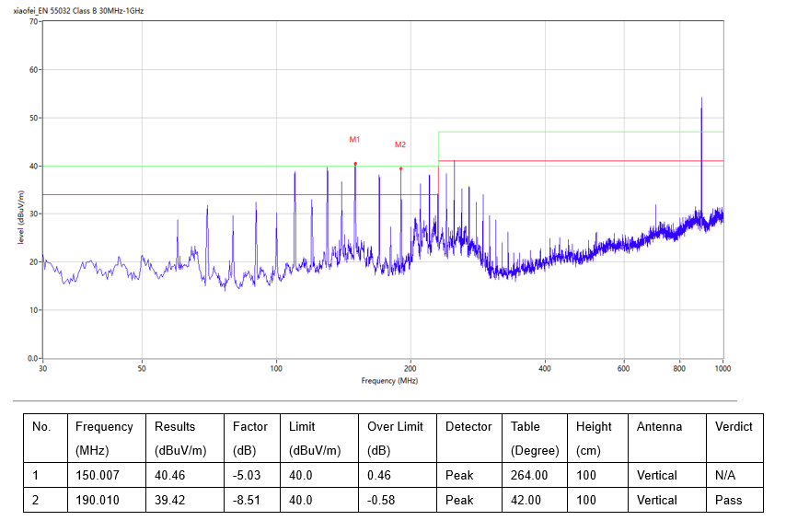
Task: Click the No. column header in the table
Action: coord(46,438)
